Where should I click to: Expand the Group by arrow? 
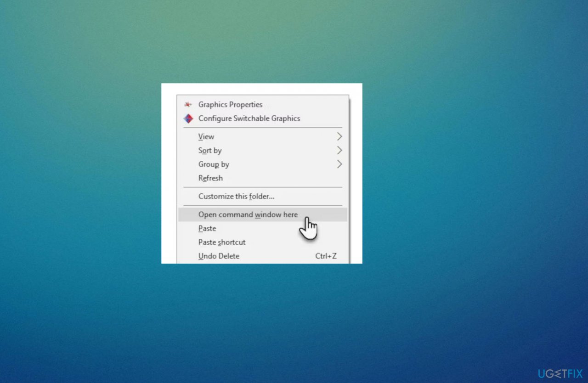click(x=339, y=164)
